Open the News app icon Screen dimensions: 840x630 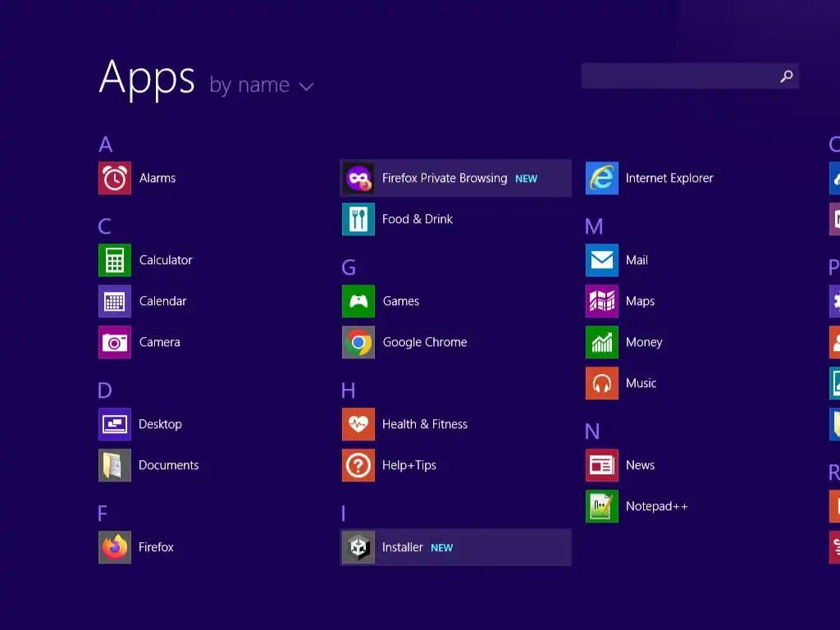pos(602,465)
